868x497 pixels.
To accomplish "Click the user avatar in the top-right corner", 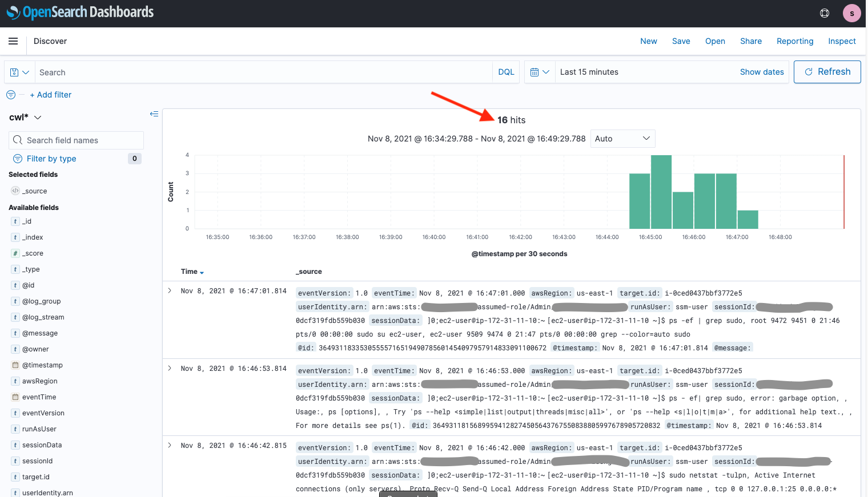I will 851,13.
